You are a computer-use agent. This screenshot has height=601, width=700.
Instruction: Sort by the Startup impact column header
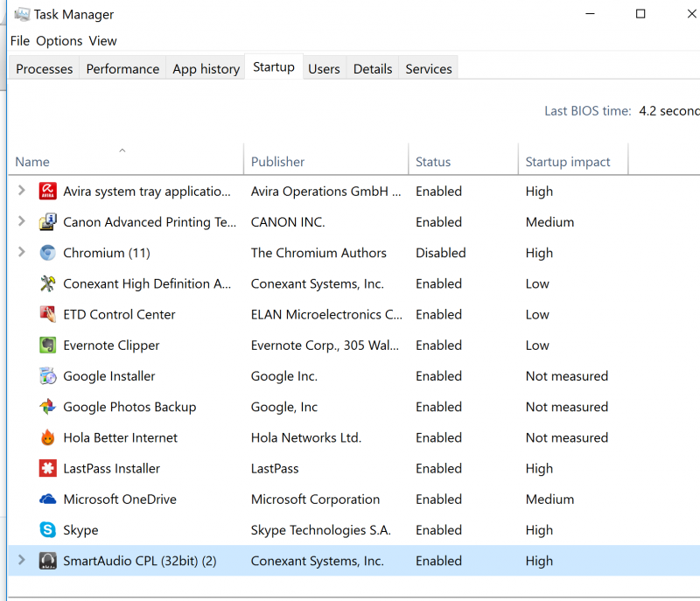(573, 159)
